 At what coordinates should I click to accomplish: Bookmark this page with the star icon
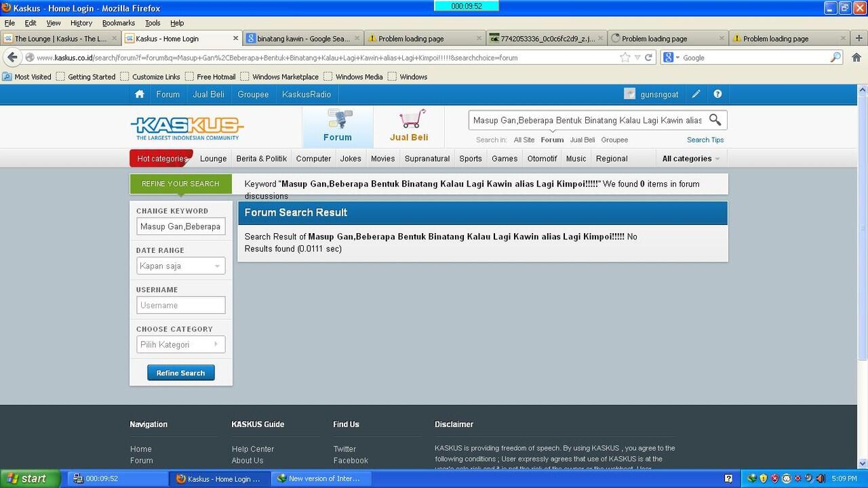[x=625, y=58]
